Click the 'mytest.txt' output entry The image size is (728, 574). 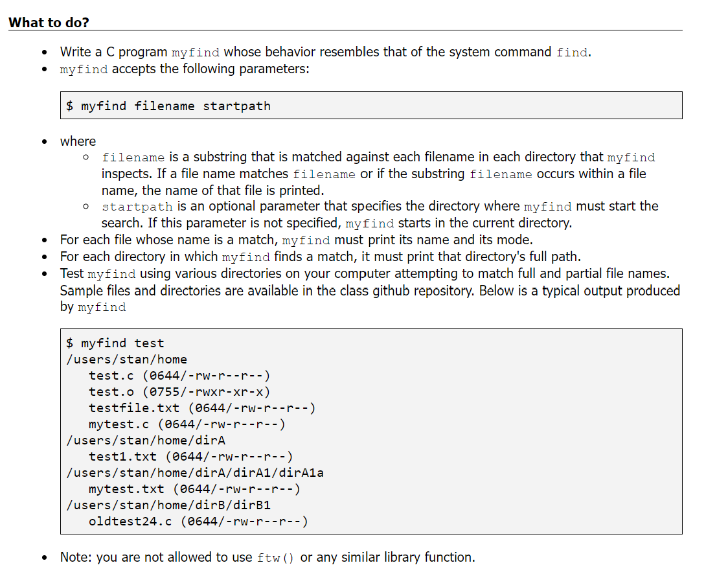[126, 489]
